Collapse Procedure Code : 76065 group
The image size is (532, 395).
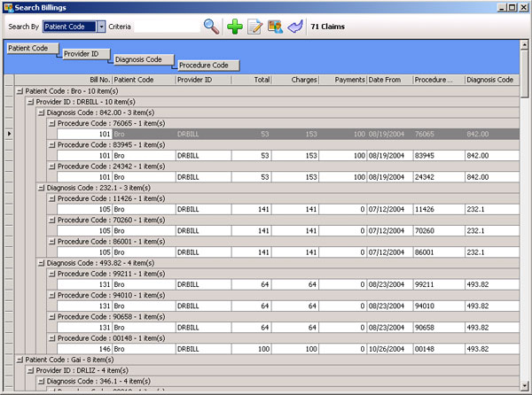(51, 123)
